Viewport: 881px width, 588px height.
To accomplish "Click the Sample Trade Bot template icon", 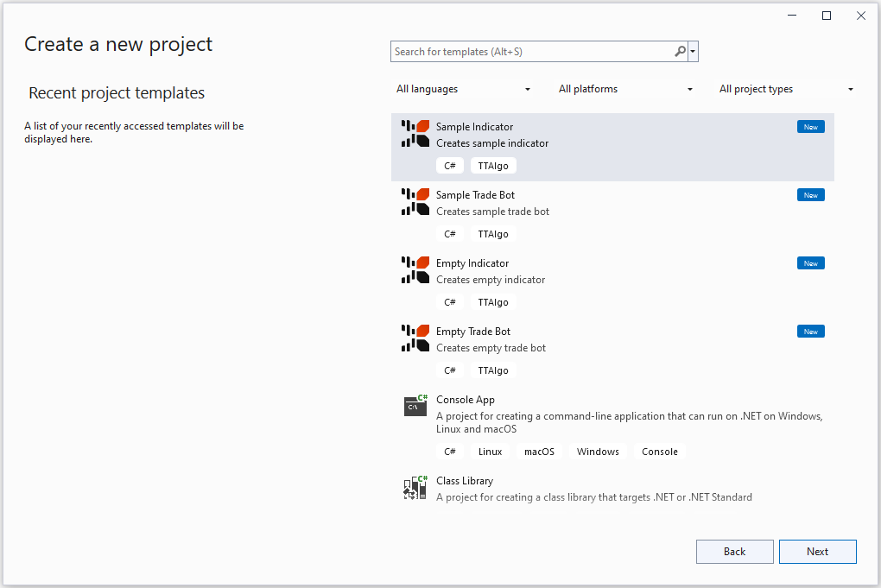I will pyautogui.click(x=415, y=202).
